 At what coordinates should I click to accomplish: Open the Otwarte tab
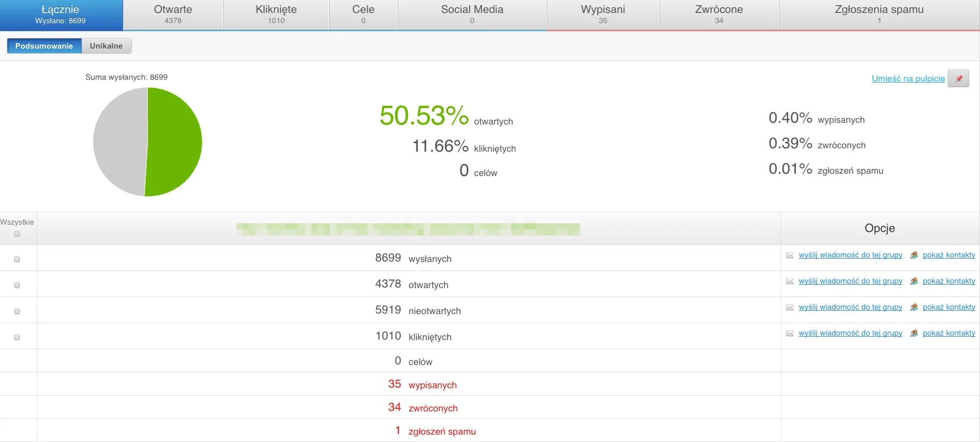[173, 15]
